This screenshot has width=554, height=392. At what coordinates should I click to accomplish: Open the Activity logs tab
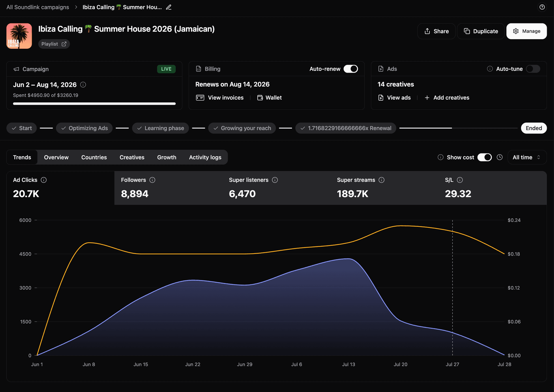[x=205, y=157]
